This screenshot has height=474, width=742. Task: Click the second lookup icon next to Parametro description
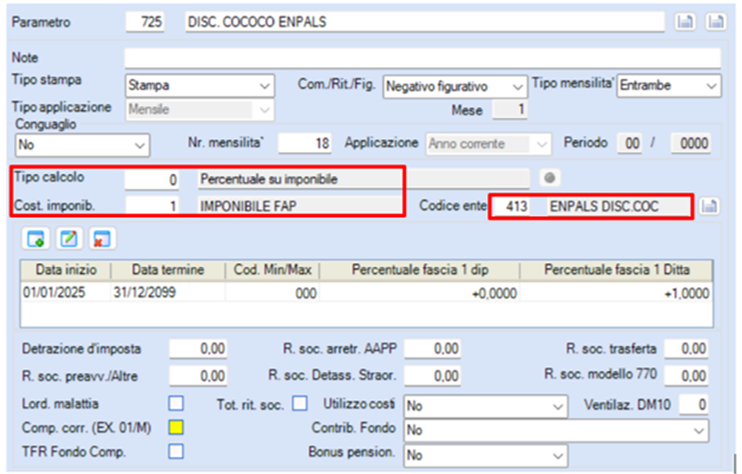point(716,22)
